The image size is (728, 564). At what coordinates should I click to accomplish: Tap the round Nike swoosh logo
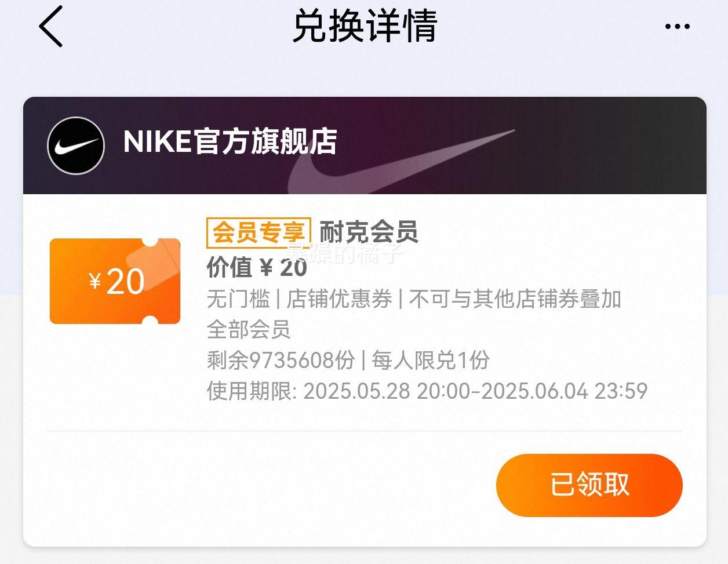point(76,145)
